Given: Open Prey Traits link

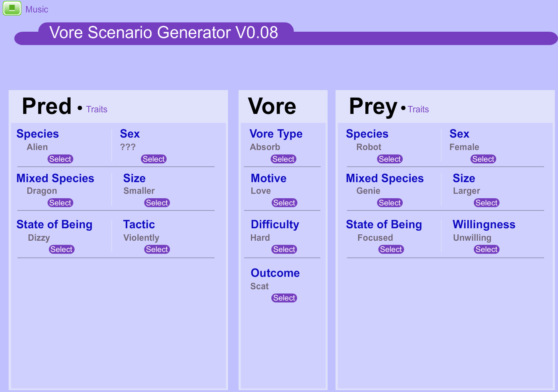Looking at the screenshot, I should click(x=418, y=109).
